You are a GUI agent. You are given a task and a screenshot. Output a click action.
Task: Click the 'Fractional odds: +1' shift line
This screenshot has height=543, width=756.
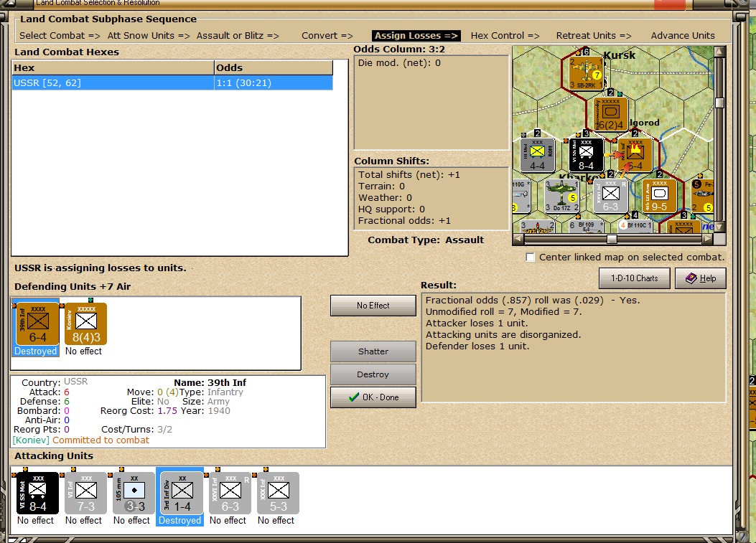[404, 221]
